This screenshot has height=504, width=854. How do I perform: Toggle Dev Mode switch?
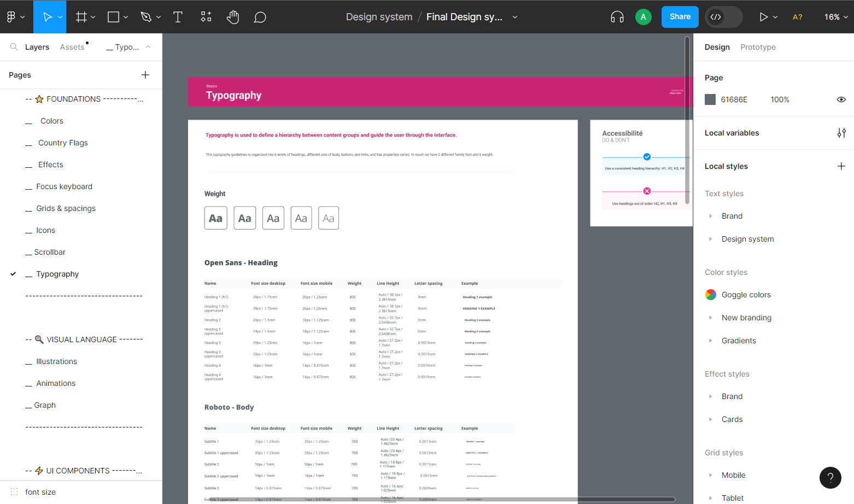click(x=723, y=17)
